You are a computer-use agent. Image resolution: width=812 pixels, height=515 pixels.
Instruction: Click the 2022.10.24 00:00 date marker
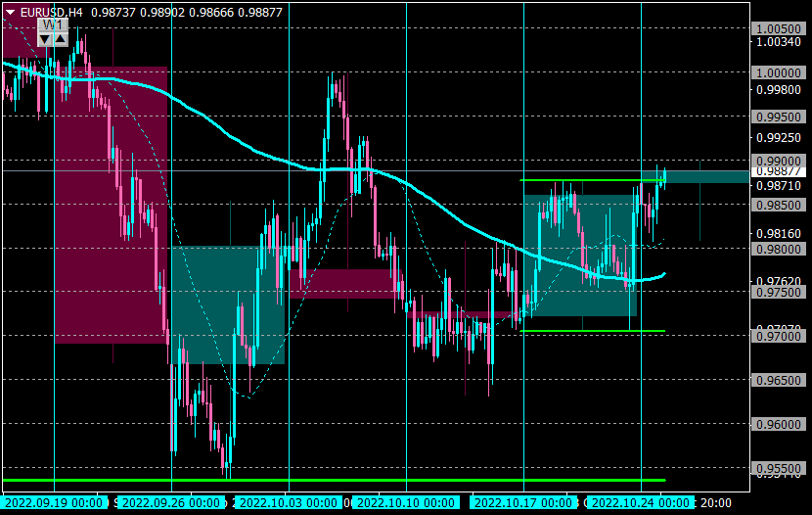point(641,503)
